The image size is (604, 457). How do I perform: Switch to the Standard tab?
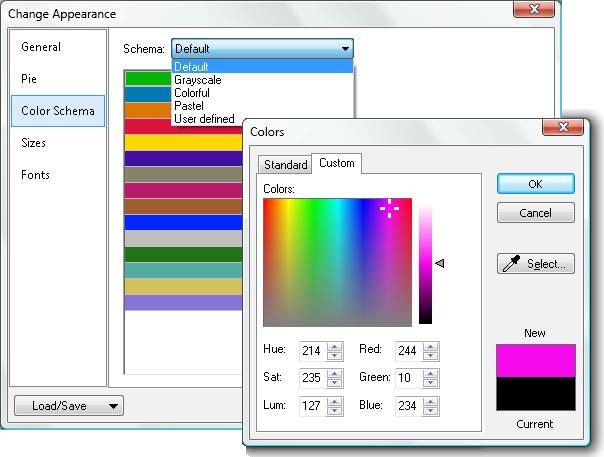point(285,164)
